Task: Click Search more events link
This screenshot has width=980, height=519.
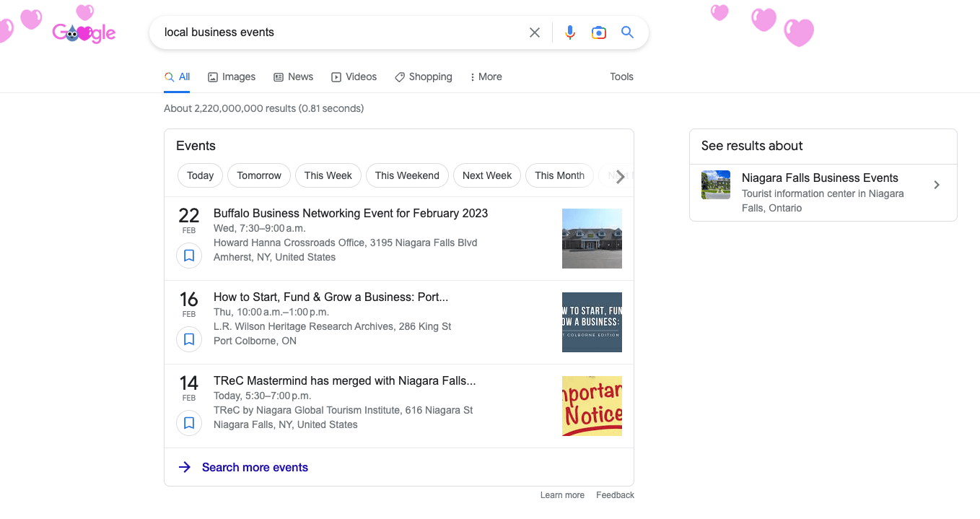Action: (255, 468)
